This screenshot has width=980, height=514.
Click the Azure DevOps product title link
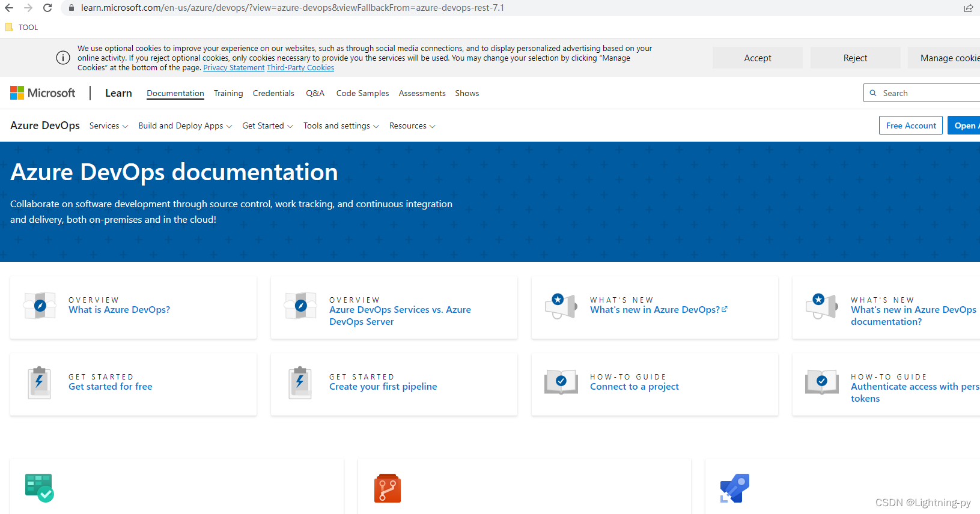coord(45,125)
